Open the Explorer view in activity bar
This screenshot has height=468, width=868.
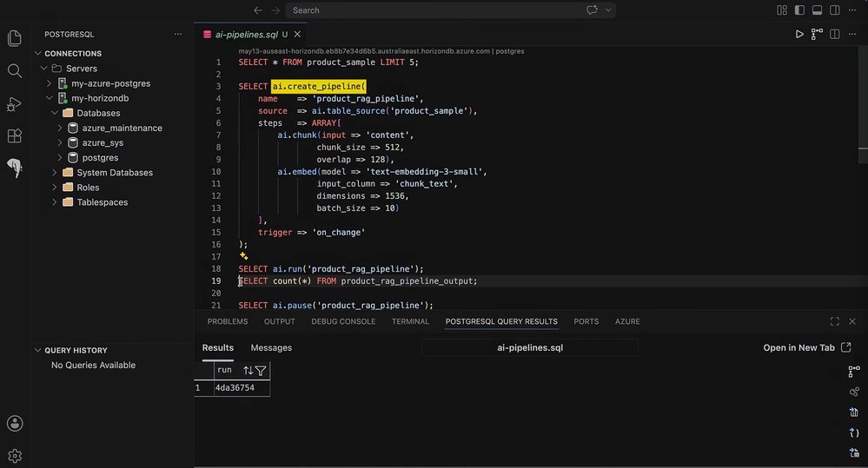(x=15, y=38)
